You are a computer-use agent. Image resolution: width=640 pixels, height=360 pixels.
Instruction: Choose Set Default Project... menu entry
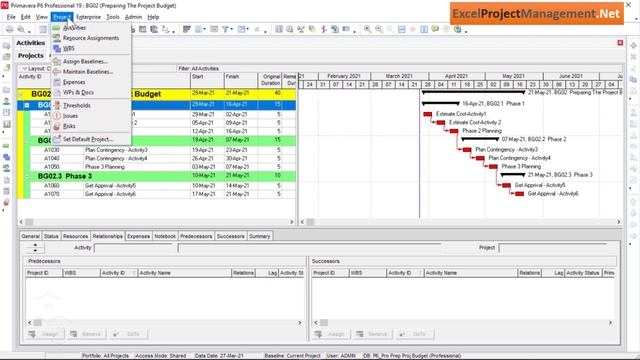point(91,139)
